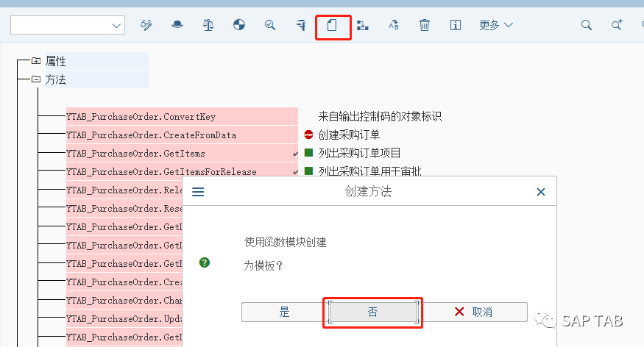Choose 否 in the 创建方法 dialog
Image resolution: width=644 pixels, height=347 pixels.
(373, 312)
